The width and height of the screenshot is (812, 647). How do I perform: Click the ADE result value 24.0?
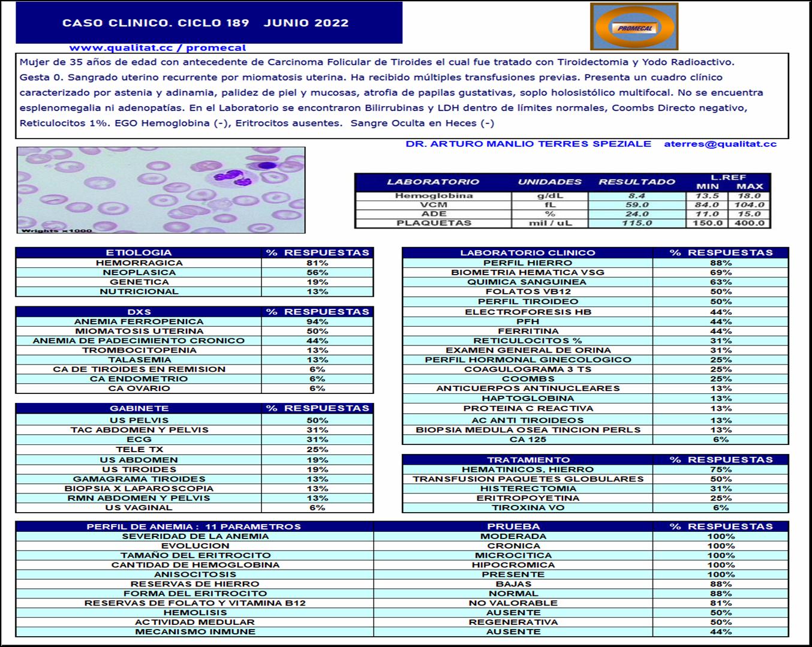(x=637, y=213)
